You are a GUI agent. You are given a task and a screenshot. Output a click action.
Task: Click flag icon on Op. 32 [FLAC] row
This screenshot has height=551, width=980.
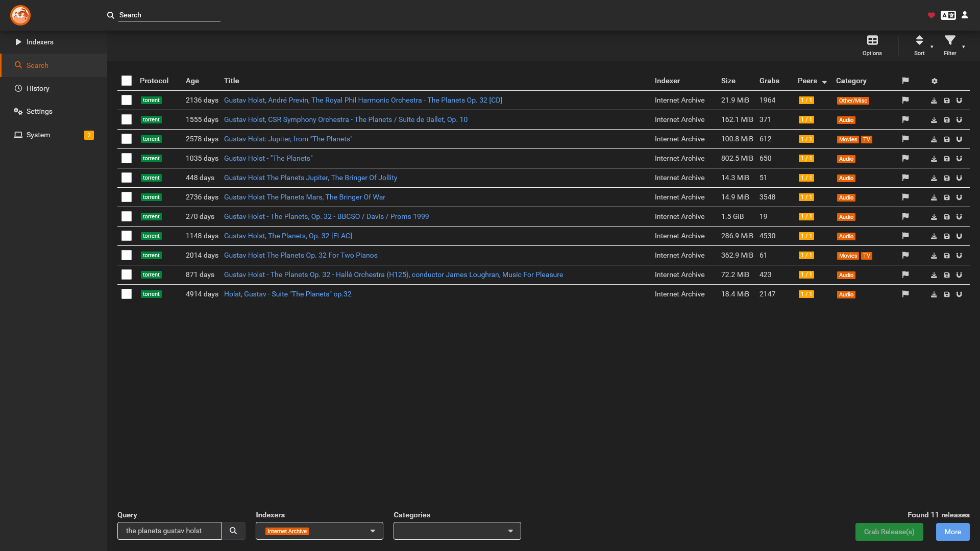coord(905,236)
